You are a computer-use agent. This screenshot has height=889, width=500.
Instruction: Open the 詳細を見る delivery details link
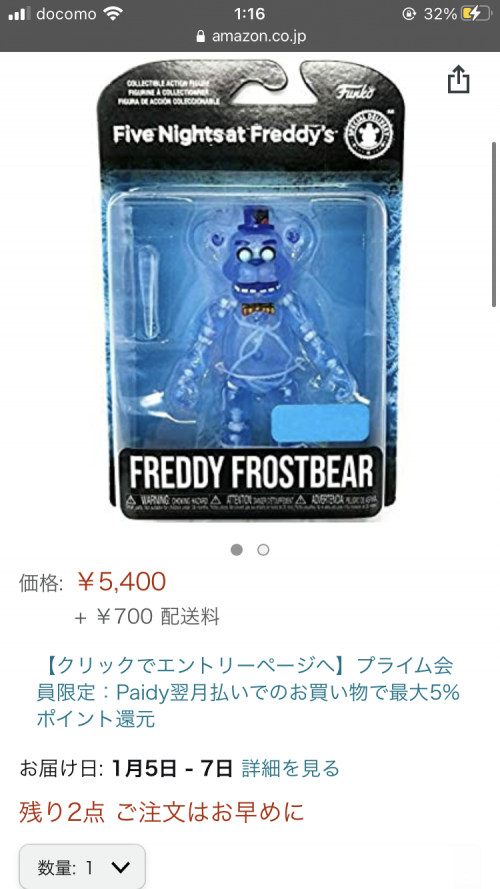pyautogui.click(x=291, y=768)
